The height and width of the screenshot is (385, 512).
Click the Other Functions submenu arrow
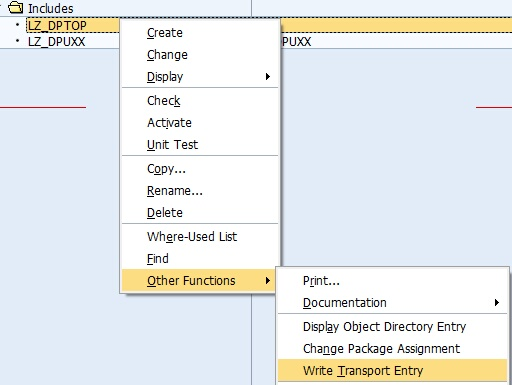[268, 281]
